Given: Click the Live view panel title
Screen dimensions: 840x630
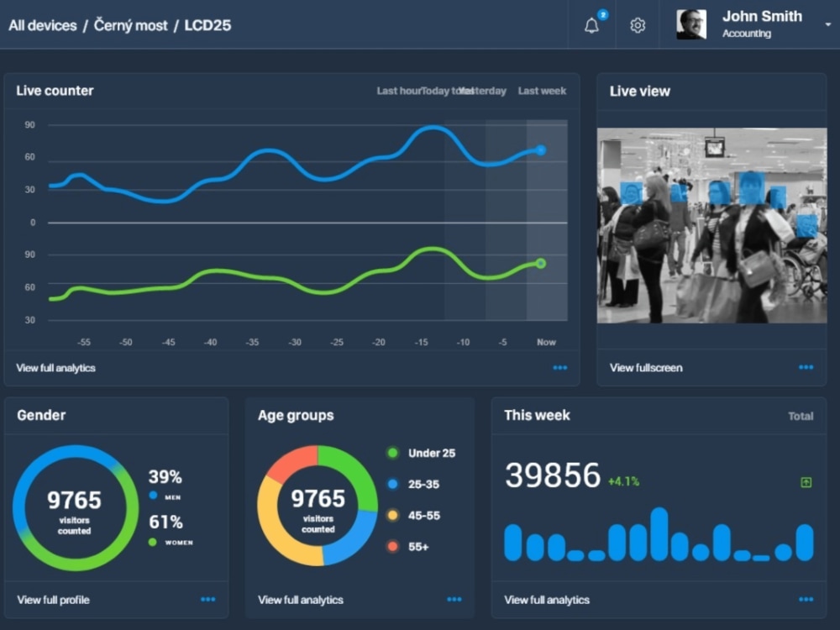Looking at the screenshot, I should pyautogui.click(x=639, y=92).
